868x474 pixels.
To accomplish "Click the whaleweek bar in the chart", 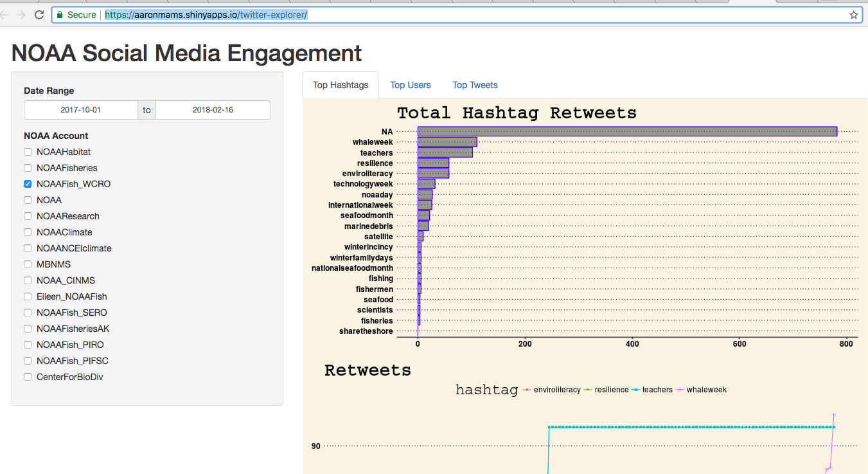I will (447, 142).
